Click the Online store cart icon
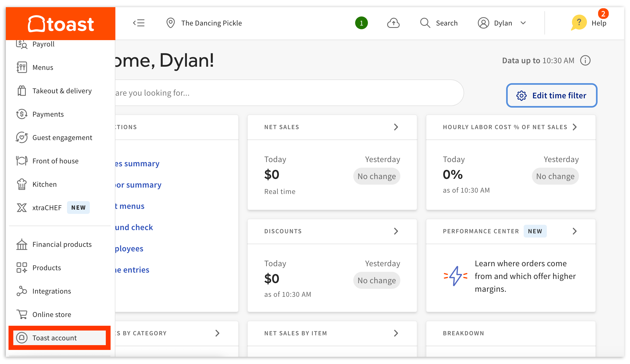 tap(22, 315)
